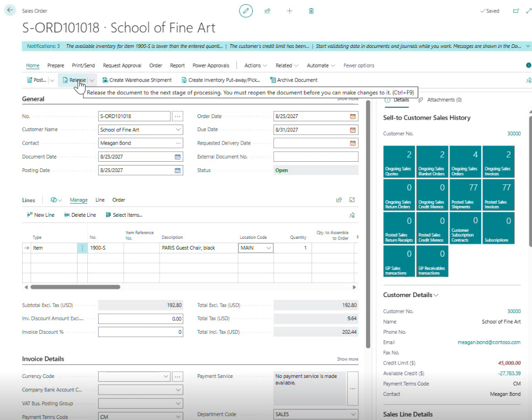Open the Requested Delivery Date calendar picker

click(x=353, y=143)
